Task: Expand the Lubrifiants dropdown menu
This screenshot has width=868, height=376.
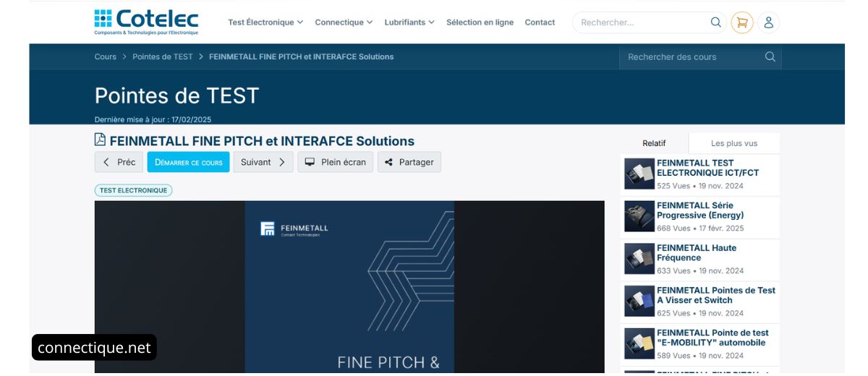Action: pos(409,22)
